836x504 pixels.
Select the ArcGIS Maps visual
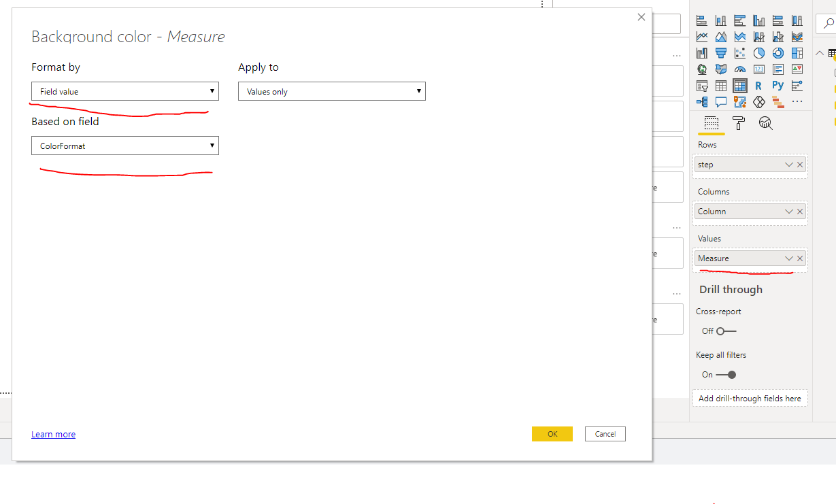tap(740, 101)
